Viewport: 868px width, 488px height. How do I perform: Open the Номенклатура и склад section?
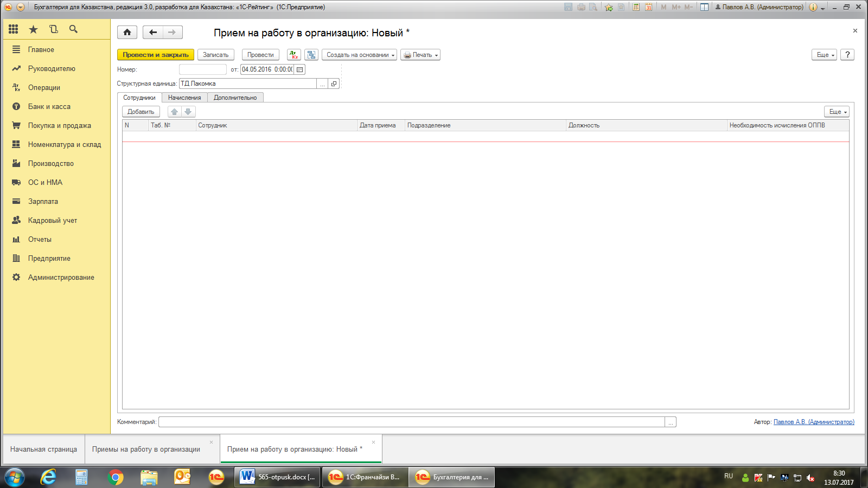56,144
